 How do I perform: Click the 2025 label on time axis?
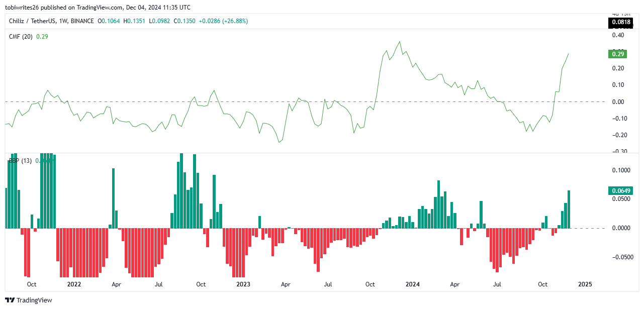(x=585, y=284)
